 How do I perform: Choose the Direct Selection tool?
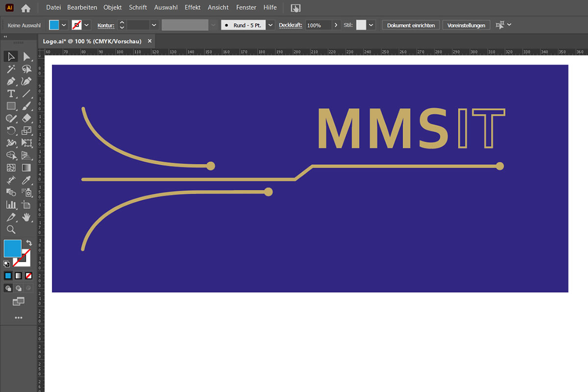coord(26,57)
